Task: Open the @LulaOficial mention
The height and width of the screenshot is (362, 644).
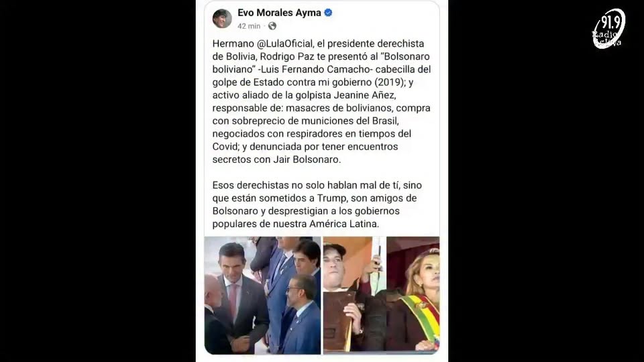Action: pos(284,44)
